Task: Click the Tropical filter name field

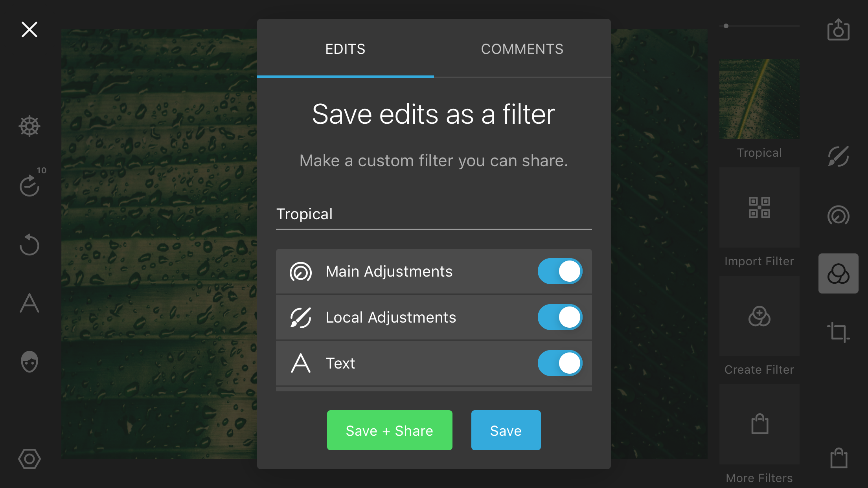Action: (x=434, y=215)
